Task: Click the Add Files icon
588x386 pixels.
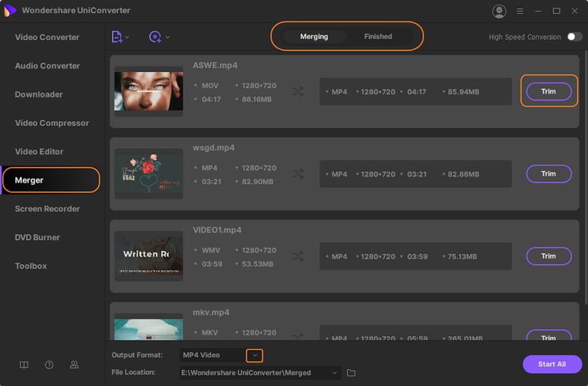Action: click(x=116, y=37)
